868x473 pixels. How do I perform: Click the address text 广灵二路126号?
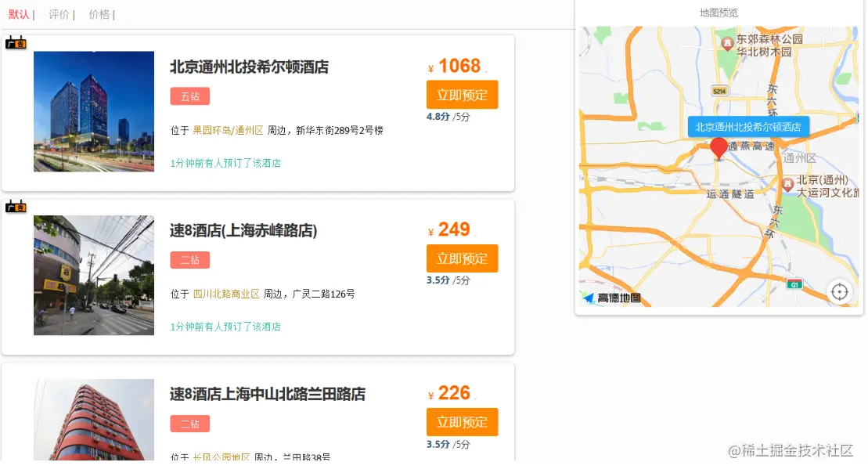click(323, 294)
